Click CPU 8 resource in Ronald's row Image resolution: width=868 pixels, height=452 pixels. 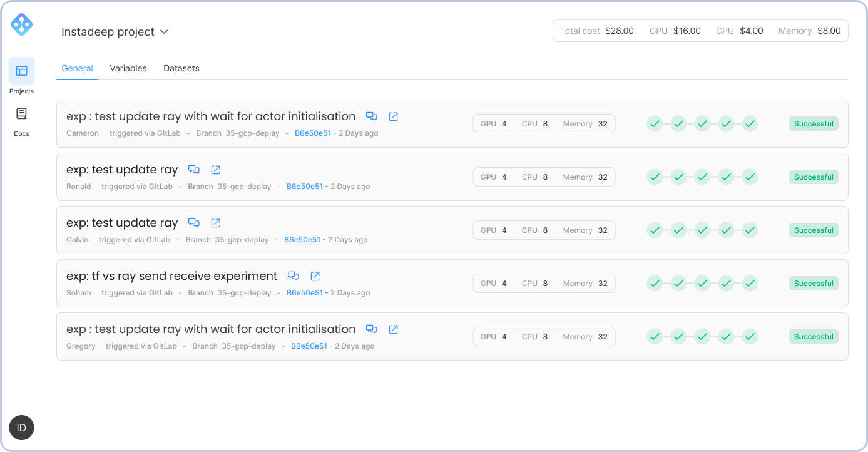point(534,177)
